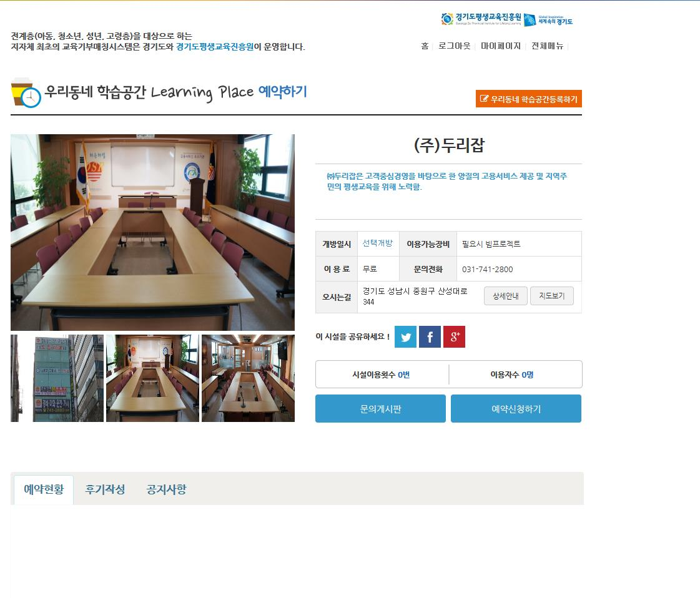Follow the 경기도평생교육진흥원 blue text link
The height and width of the screenshot is (598, 700).
pos(215,47)
